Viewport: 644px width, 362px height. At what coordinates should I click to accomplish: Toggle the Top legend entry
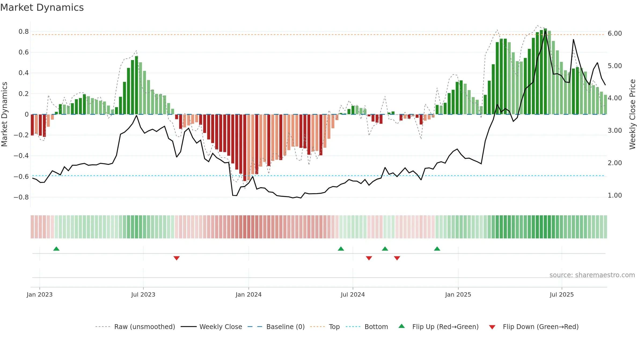coord(325,327)
